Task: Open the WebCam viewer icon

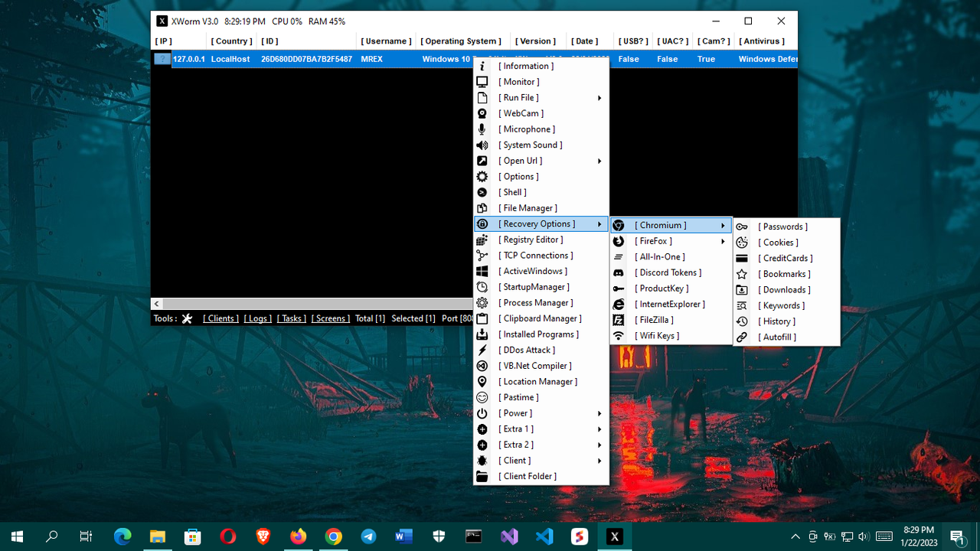Action: 482,113
